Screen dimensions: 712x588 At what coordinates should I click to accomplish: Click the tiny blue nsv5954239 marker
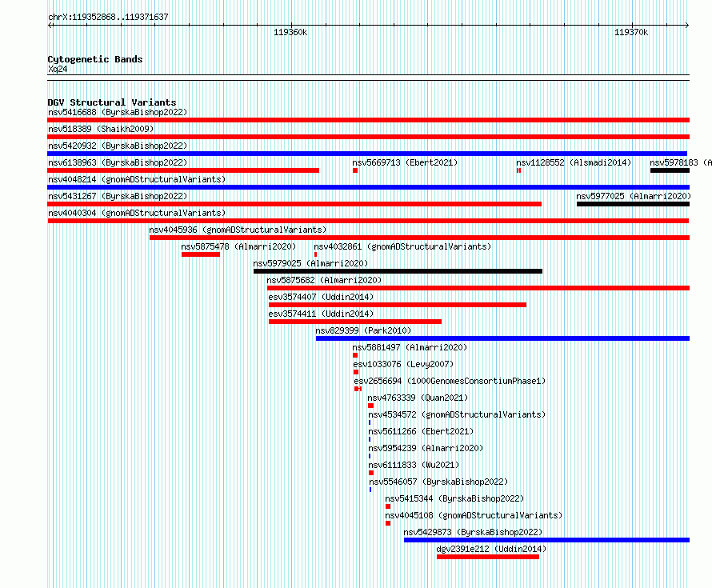(x=370, y=456)
